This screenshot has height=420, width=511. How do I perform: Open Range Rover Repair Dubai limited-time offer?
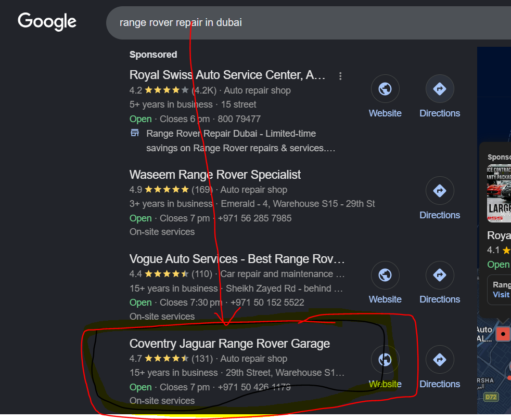click(x=240, y=141)
